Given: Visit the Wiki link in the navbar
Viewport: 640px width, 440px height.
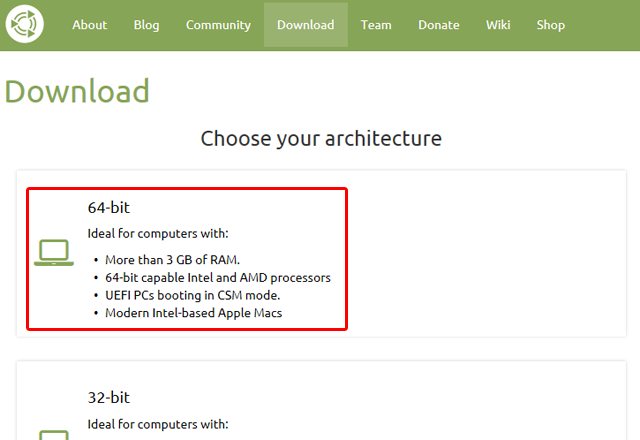Looking at the screenshot, I should [x=498, y=25].
